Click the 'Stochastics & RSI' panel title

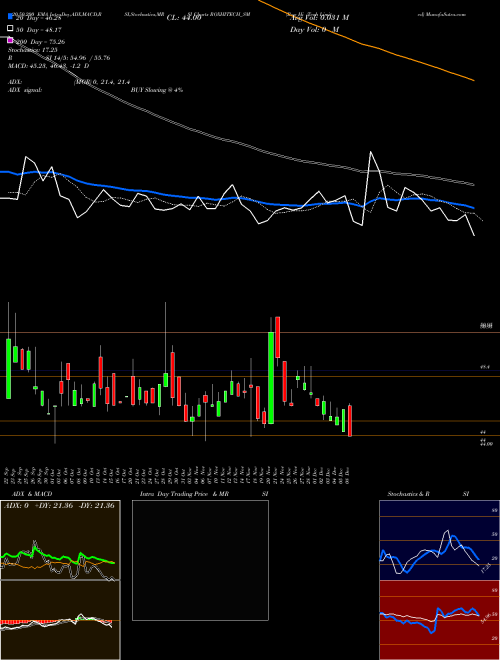(428, 494)
